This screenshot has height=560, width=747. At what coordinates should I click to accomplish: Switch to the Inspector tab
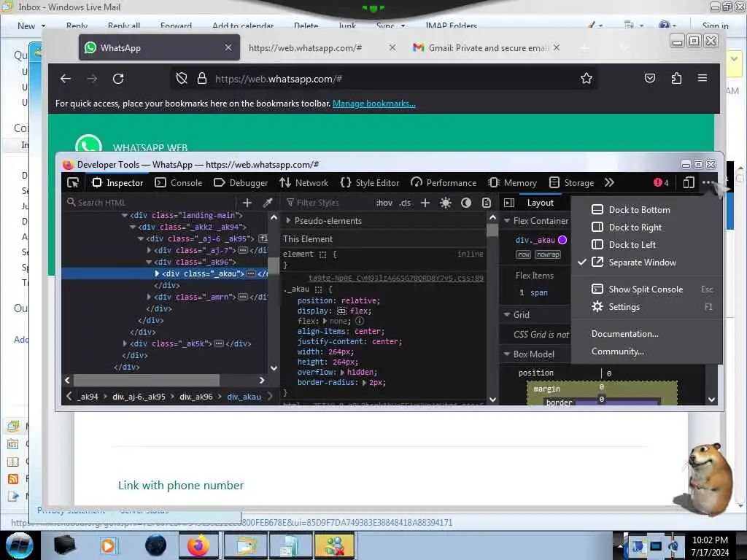[117, 182]
